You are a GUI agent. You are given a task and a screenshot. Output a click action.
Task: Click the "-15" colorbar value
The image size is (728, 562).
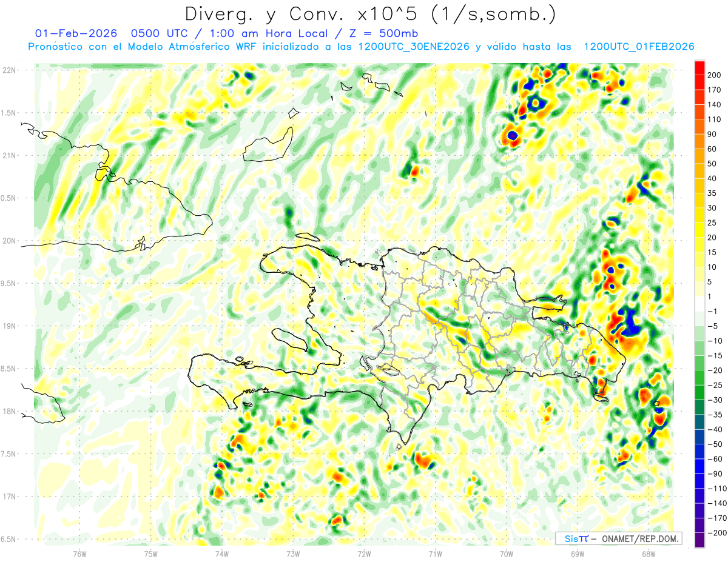[x=716, y=356]
